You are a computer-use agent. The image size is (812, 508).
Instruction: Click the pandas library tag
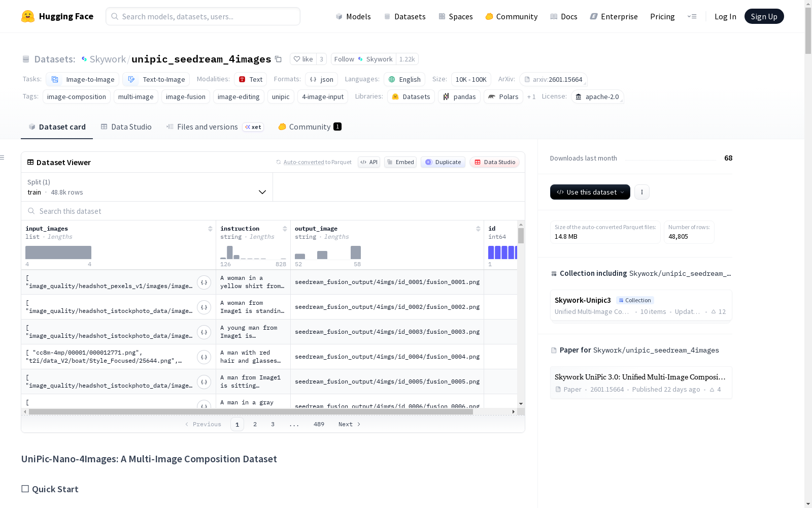(x=459, y=97)
